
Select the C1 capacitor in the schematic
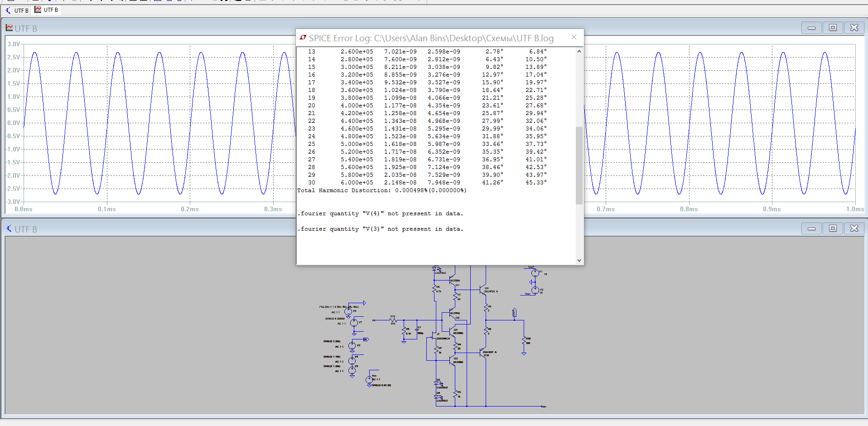[x=417, y=329]
